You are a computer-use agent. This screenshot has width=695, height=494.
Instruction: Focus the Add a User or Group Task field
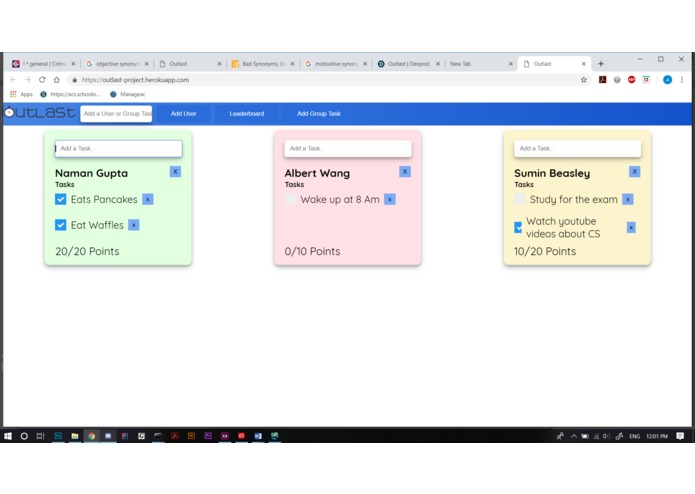pos(116,113)
